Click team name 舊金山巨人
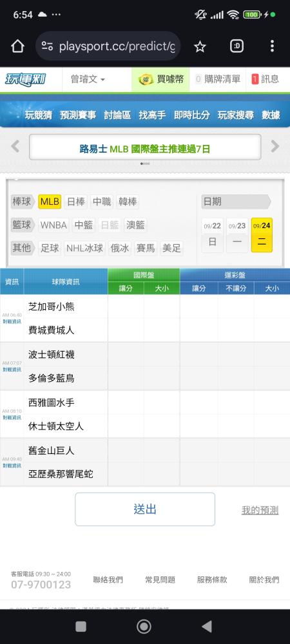The height and width of the screenshot is (644, 290). pos(52,451)
